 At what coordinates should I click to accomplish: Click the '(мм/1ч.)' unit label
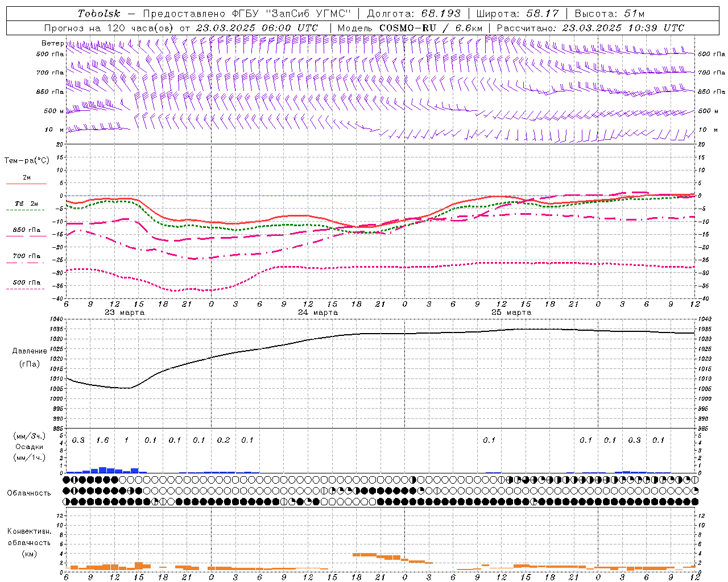click(x=30, y=458)
